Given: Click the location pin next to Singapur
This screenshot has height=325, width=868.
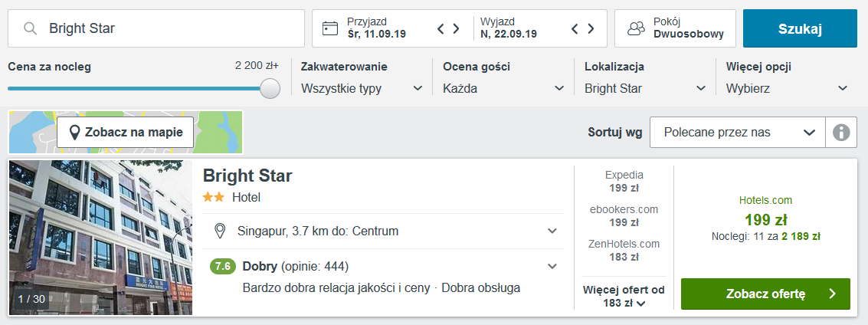Looking at the screenshot, I should tap(220, 231).
